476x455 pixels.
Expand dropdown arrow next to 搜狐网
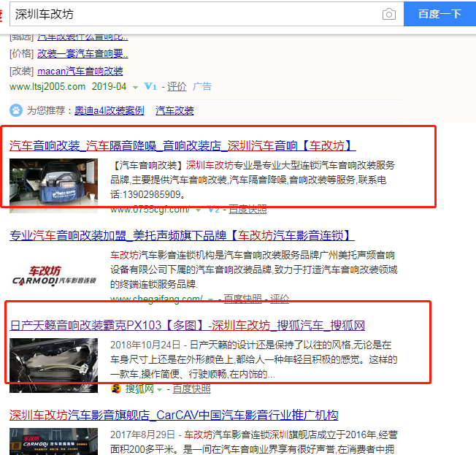pos(160,390)
